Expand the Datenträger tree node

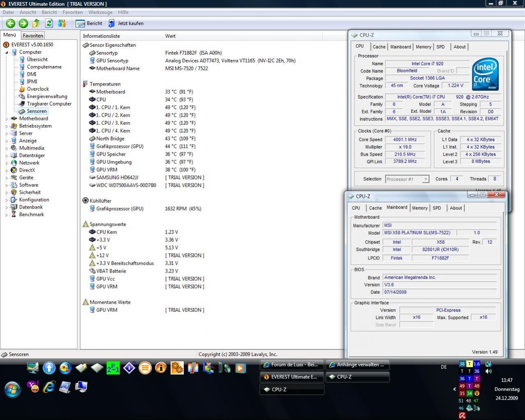point(7,156)
